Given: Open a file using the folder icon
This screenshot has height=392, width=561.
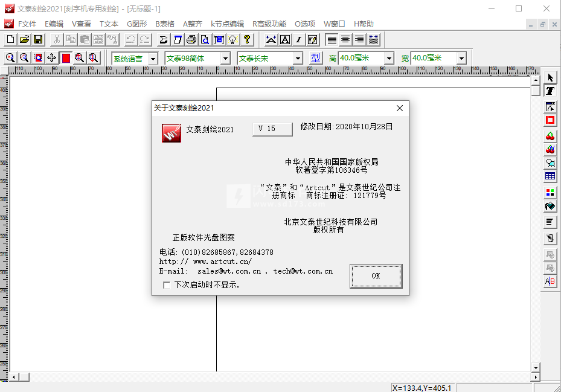Looking at the screenshot, I should point(24,39).
